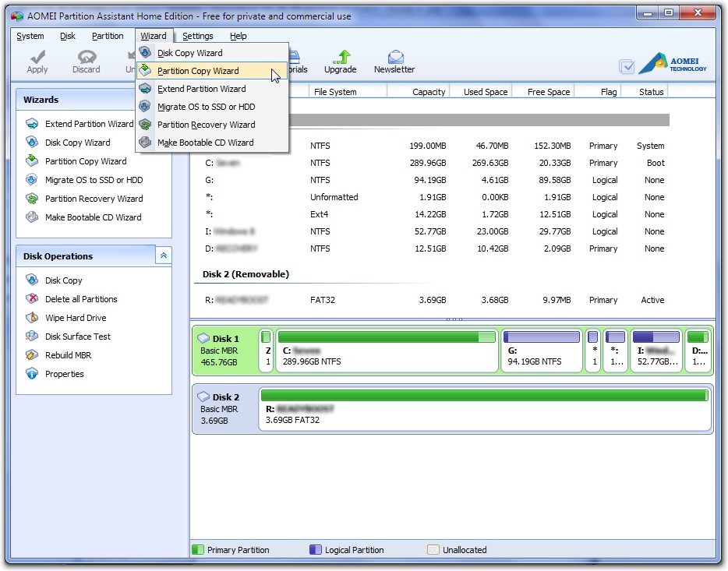Run Disk Surface Test link
The height and width of the screenshot is (571, 728).
coord(78,337)
